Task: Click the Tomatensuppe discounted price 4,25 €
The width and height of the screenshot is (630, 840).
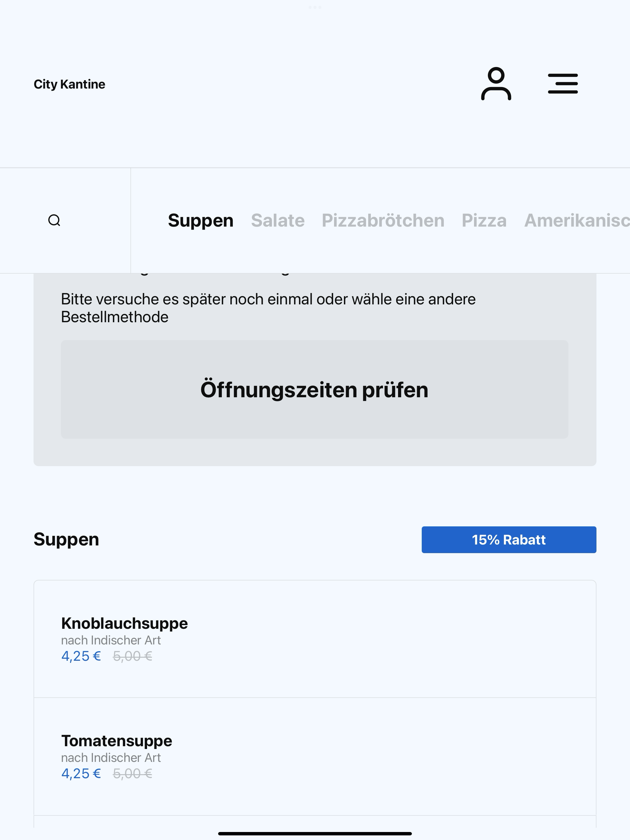Action: point(81,774)
